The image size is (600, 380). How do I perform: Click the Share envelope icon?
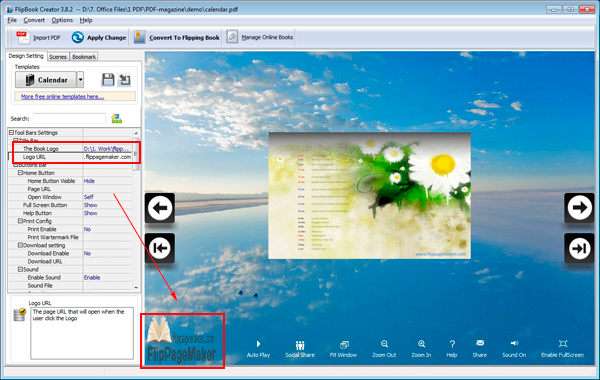480,343
